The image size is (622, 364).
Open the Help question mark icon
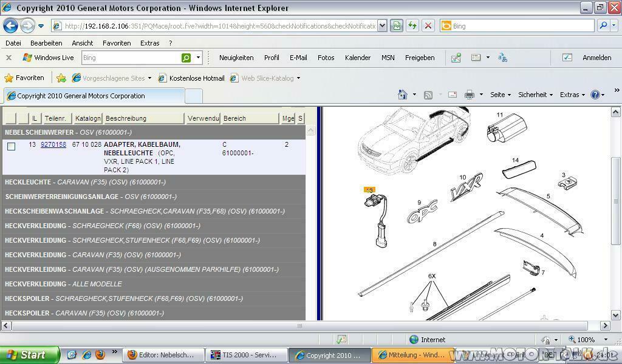(595, 95)
